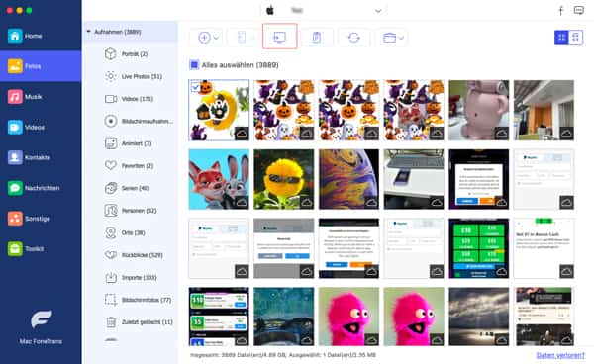594x364 pixels.
Task: Select the cloudy seascape photo
Action: (479, 317)
